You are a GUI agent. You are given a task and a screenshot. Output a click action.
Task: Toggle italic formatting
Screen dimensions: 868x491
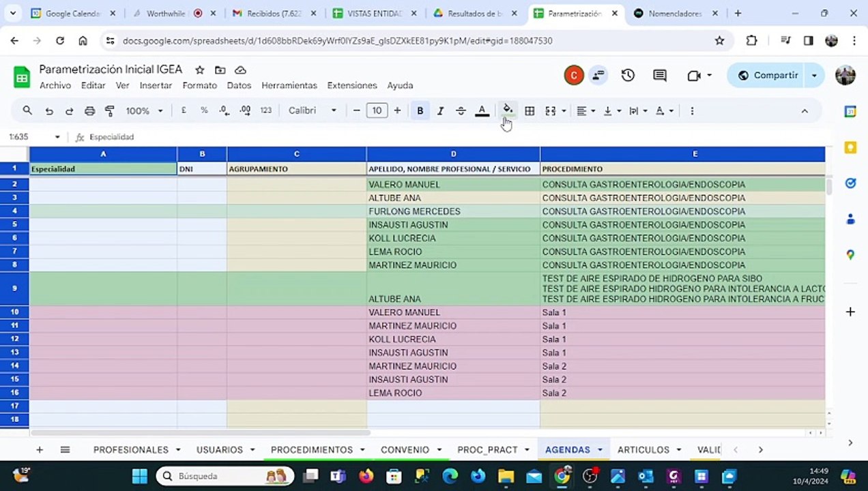[440, 110]
